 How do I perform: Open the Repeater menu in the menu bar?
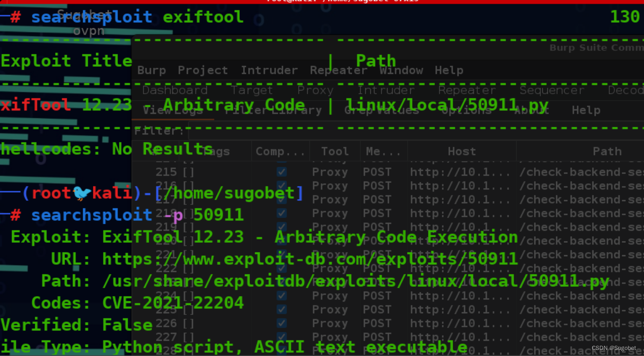(x=338, y=70)
